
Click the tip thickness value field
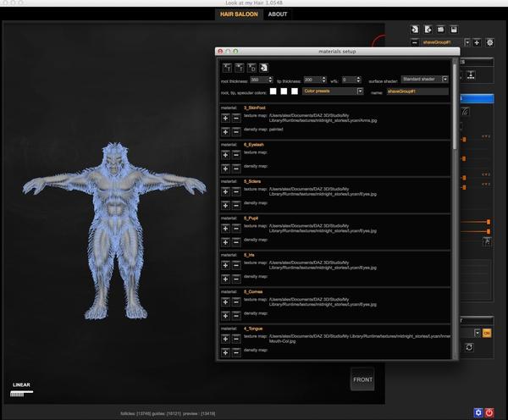coord(312,80)
